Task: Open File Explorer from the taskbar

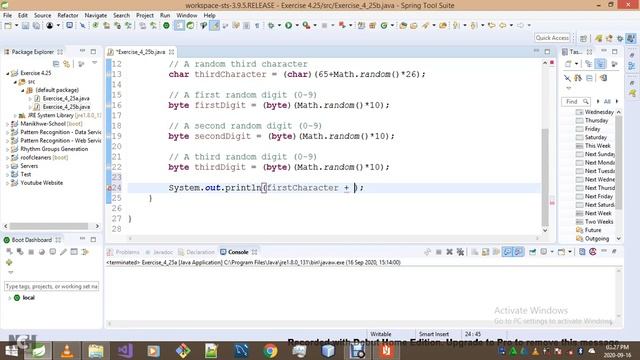Action: pos(96,351)
